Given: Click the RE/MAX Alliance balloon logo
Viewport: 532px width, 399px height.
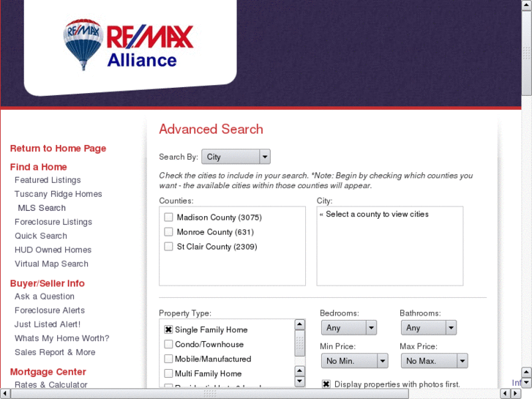Looking at the screenshot, I should pyautogui.click(x=128, y=45).
